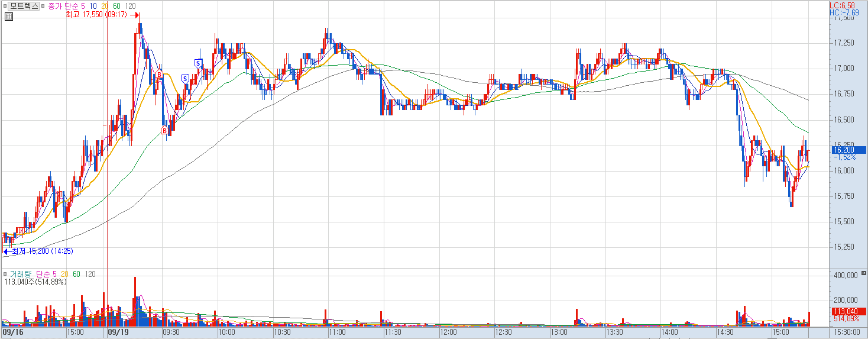Click the 17,250 price axis label

click(x=844, y=43)
